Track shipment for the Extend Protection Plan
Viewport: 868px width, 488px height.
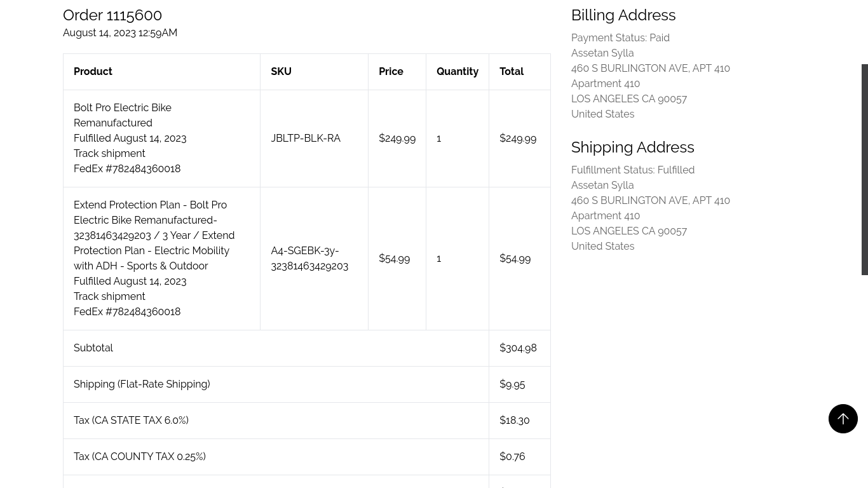click(109, 296)
